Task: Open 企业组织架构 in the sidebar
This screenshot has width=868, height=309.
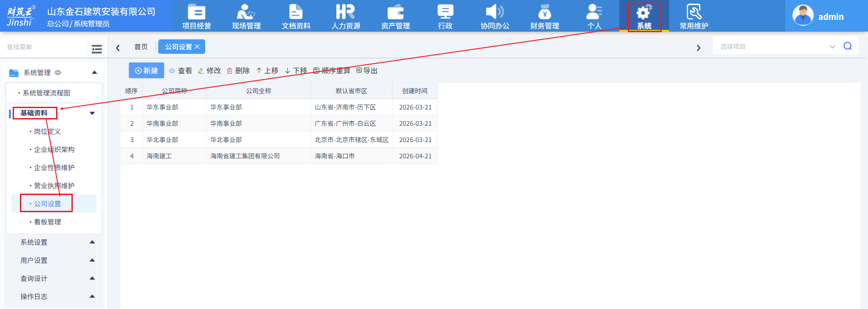Action: [54, 149]
